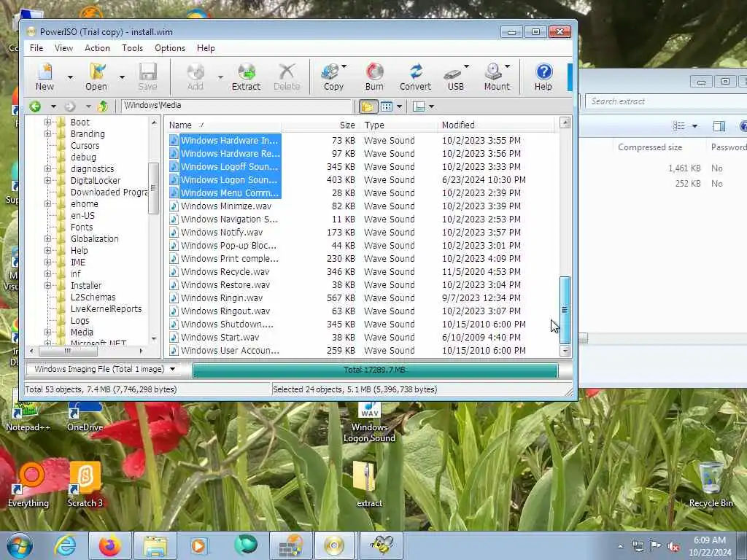Open Copy button dropdown arrow
Screen dimensions: 747x560
tap(344, 66)
